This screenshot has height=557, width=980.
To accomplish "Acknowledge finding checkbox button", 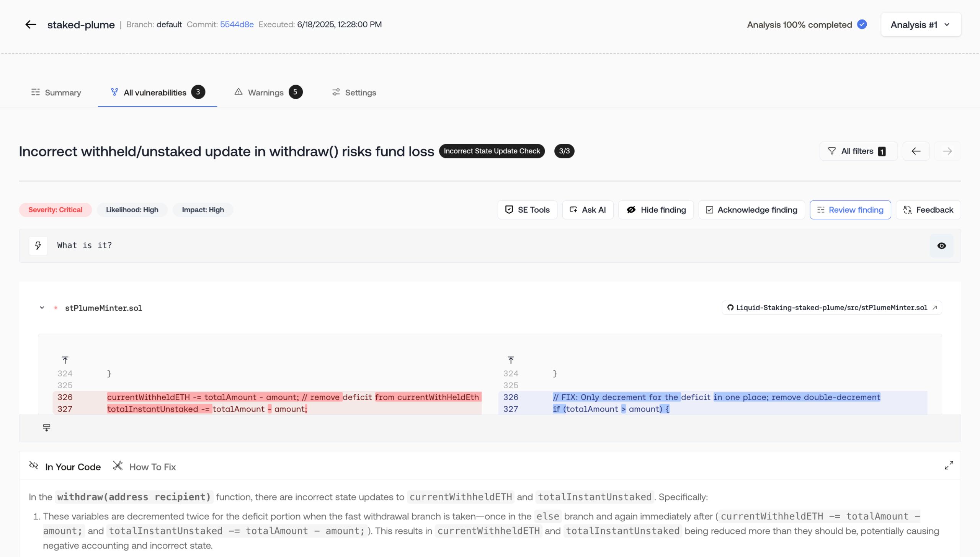I will click(751, 210).
